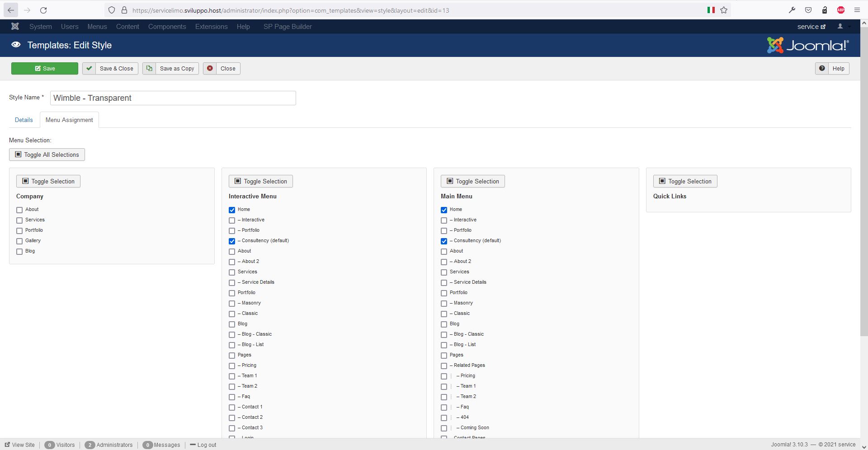Image resolution: width=868 pixels, height=450 pixels.
Task: Enable Services checkbox under Main Menu
Action: coord(444,272)
